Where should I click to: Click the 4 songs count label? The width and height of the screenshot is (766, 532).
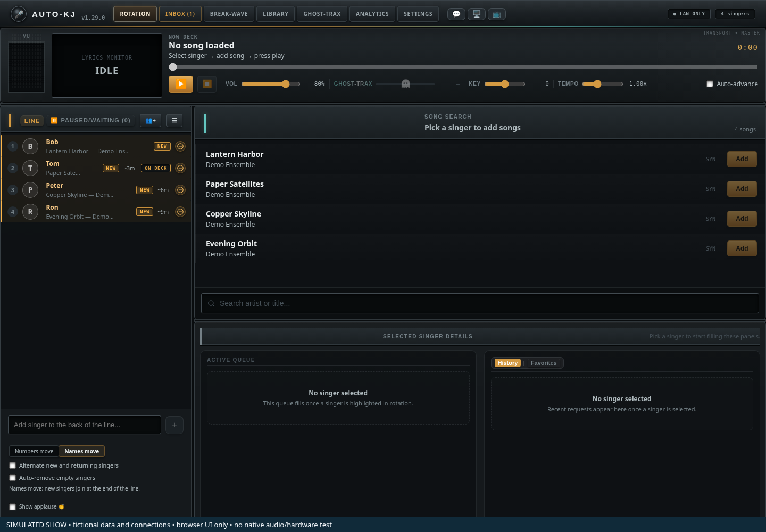[745, 129]
